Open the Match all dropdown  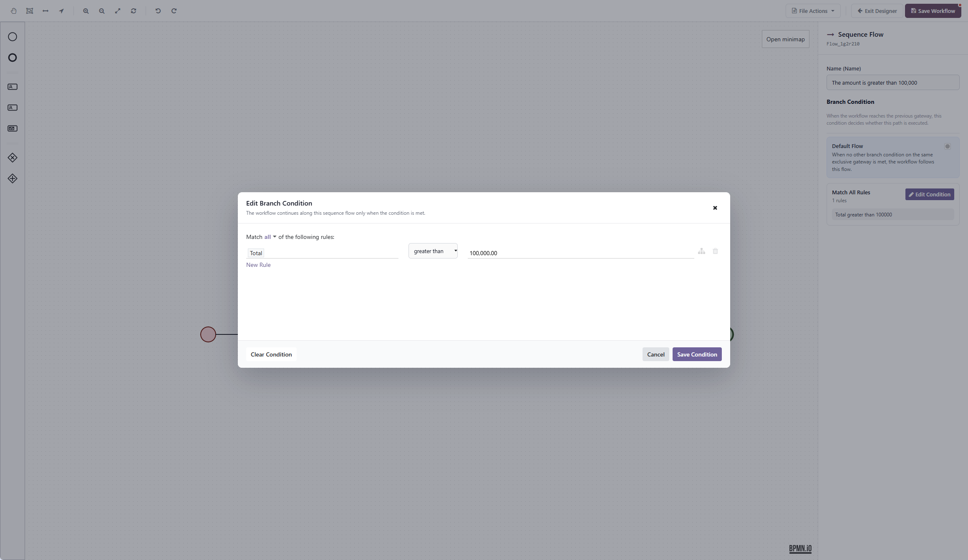click(270, 237)
